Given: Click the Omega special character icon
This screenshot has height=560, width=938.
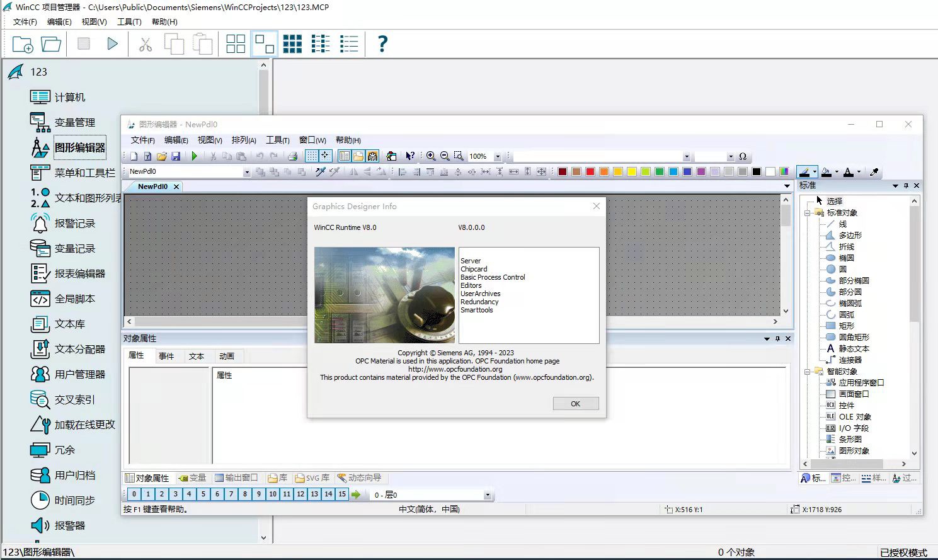Looking at the screenshot, I should (743, 156).
